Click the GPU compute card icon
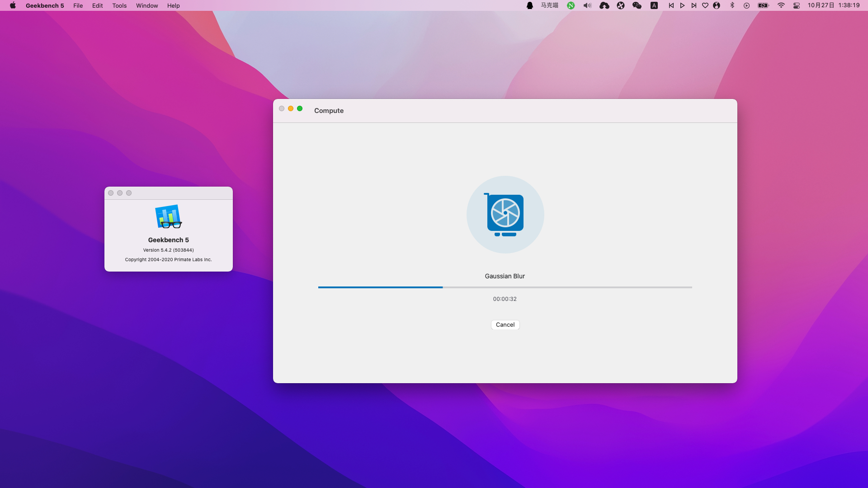The width and height of the screenshot is (868, 488). [505, 215]
